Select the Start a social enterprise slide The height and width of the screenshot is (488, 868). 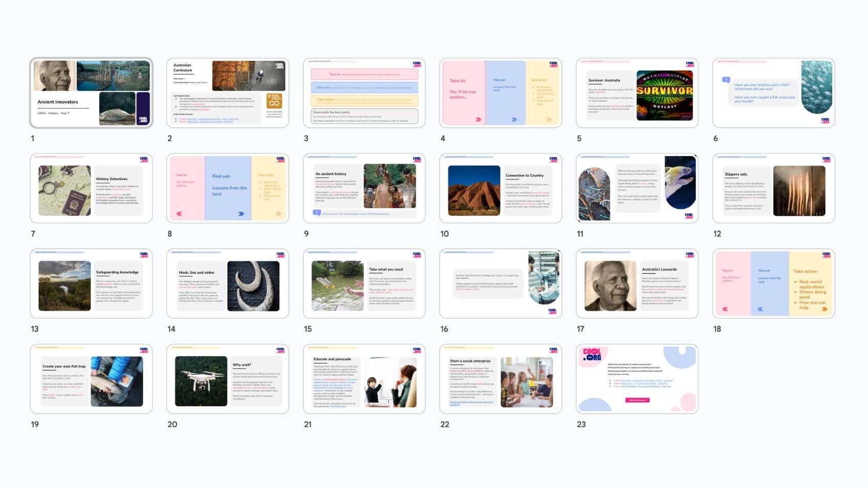point(500,379)
